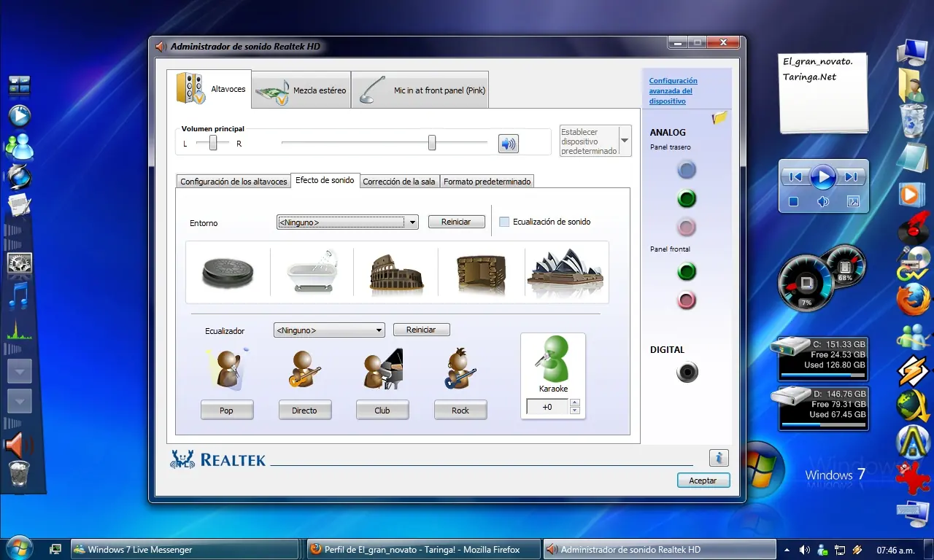The width and height of the screenshot is (934, 560).
Task: Click the Pop singer equalizer icon
Action: pyautogui.click(x=227, y=370)
